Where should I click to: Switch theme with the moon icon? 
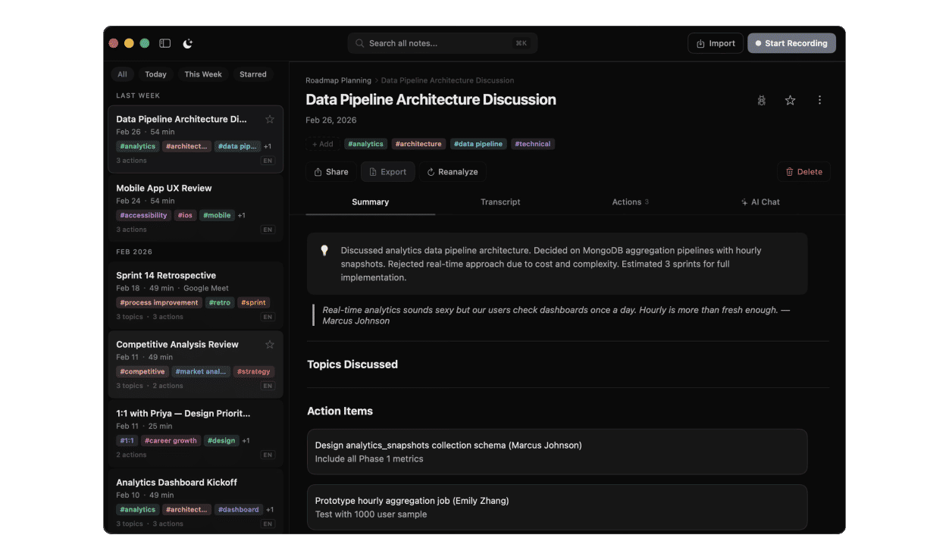188,43
